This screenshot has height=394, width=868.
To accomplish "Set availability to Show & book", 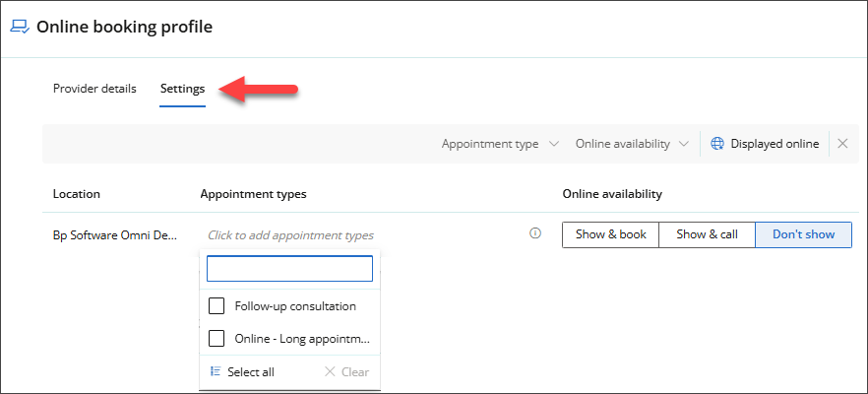I will 610,234.
